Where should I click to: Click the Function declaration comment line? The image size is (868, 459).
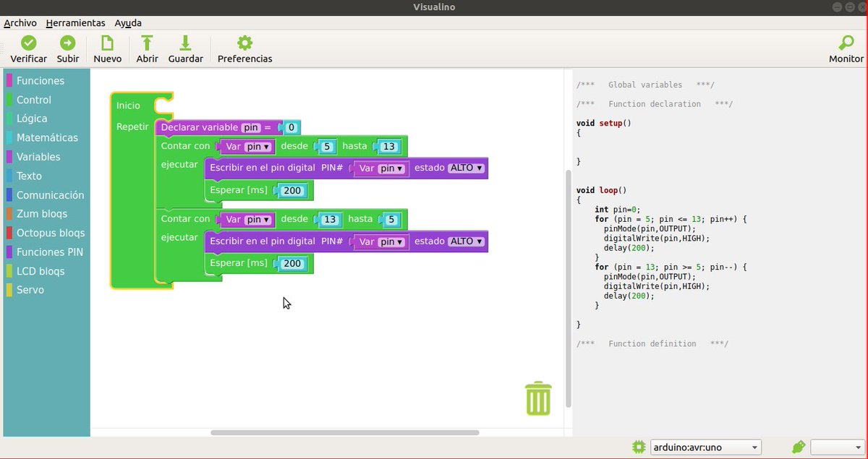(x=655, y=104)
